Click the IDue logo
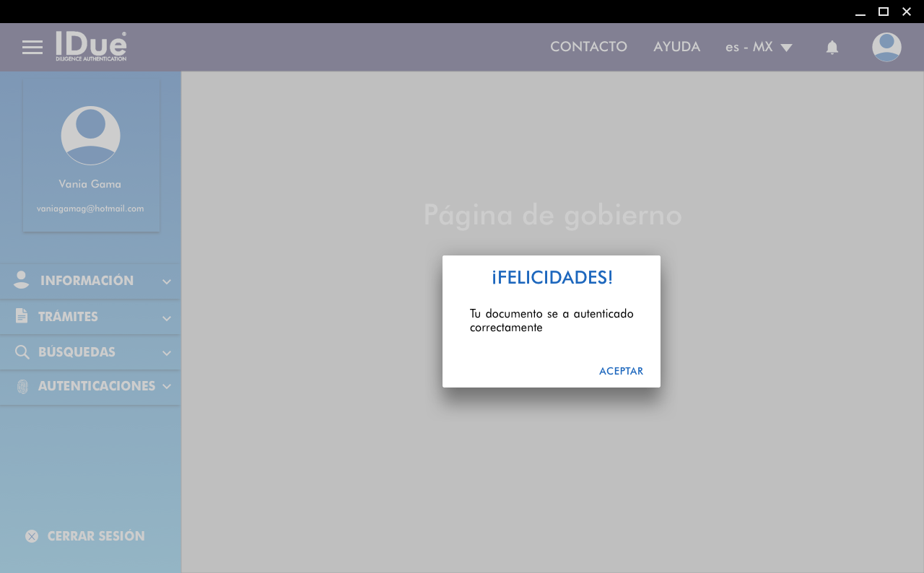Screen dimensions: 924x573 pyautogui.click(x=91, y=47)
